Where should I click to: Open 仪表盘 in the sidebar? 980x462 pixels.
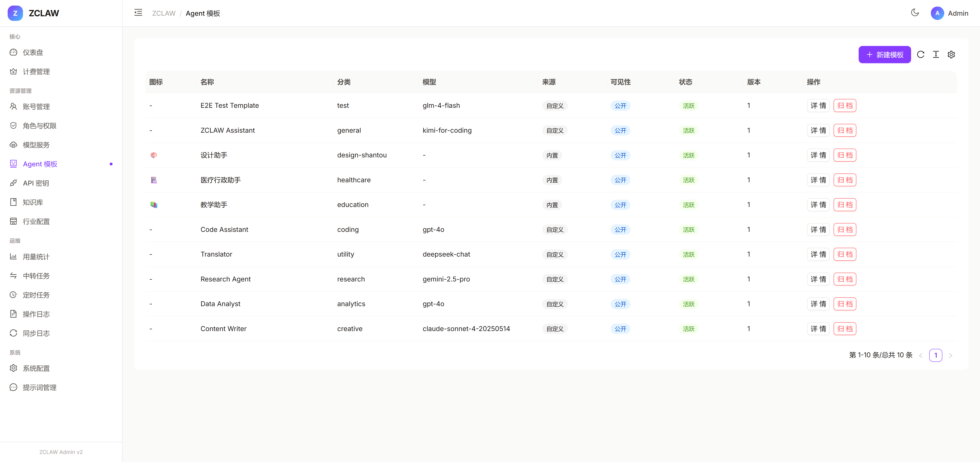[33, 52]
